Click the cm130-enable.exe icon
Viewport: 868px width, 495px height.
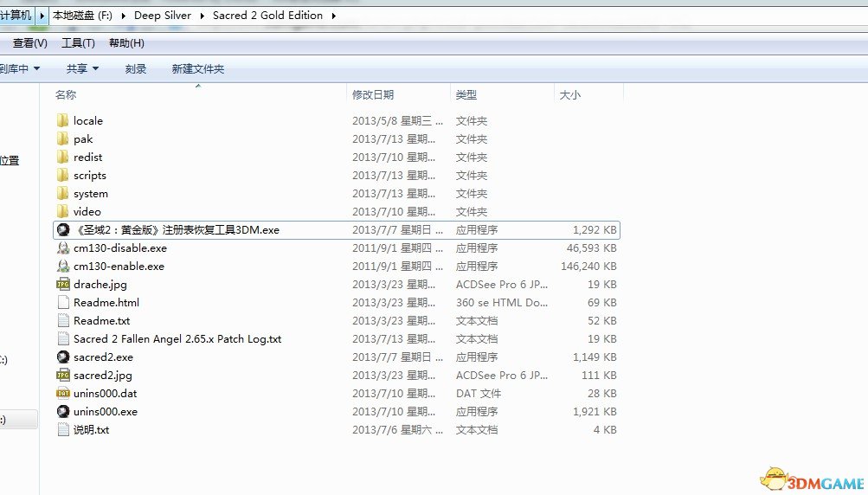pyautogui.click(x=63, y=267)
